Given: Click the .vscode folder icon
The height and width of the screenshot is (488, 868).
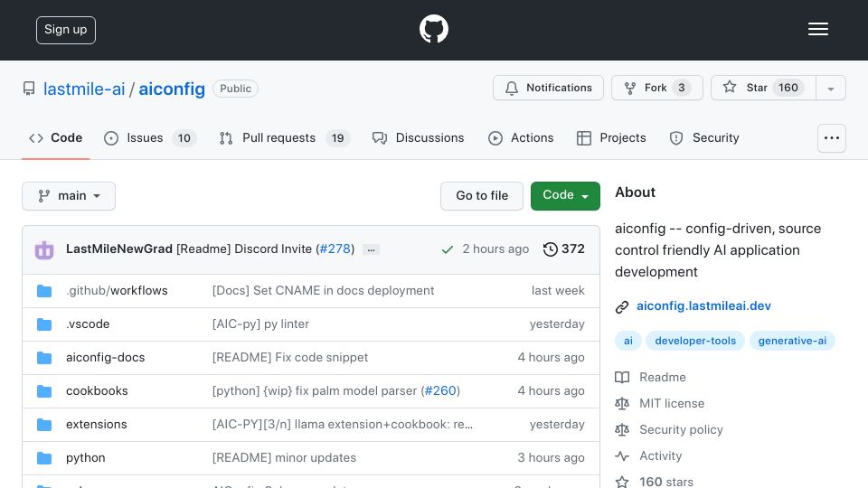Looking at the screenshot, I should point(44,324).
